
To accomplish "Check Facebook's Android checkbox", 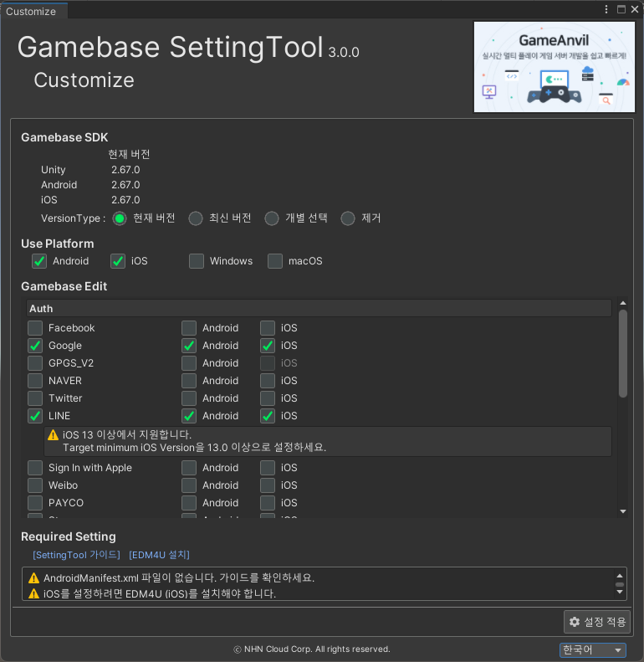I will pyautogui.click(x=189, y=328).
